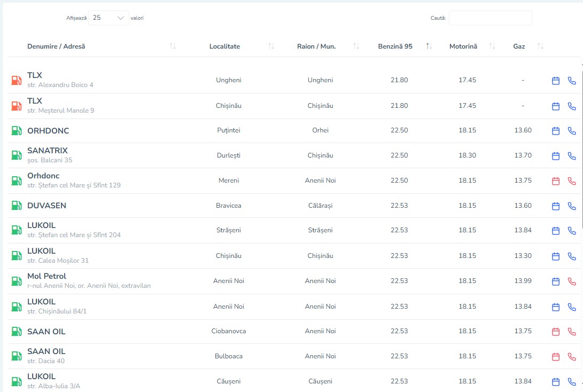Screen dimensions: 583x392
Task: Click the calendar icon for SANATRIX row
Action: click(x=555, y=156)
